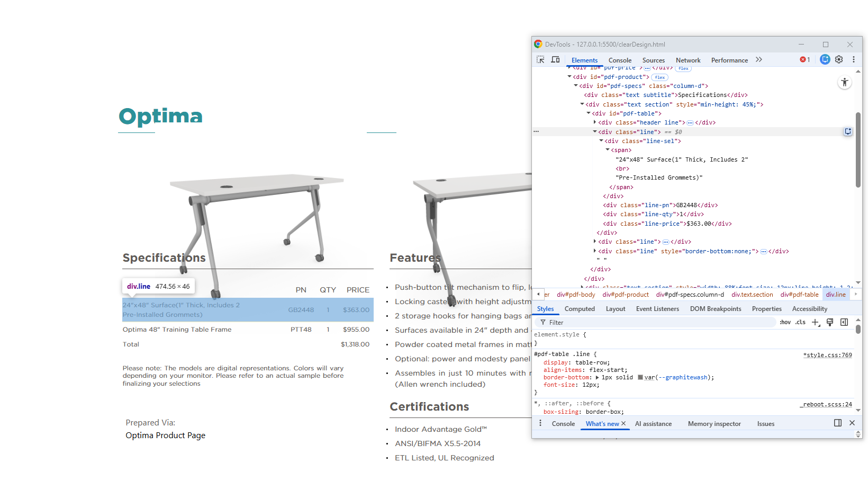Click the floating accessibility tree button
The width and height of the screenshot is (868, 480).
(x=845, y=82)
